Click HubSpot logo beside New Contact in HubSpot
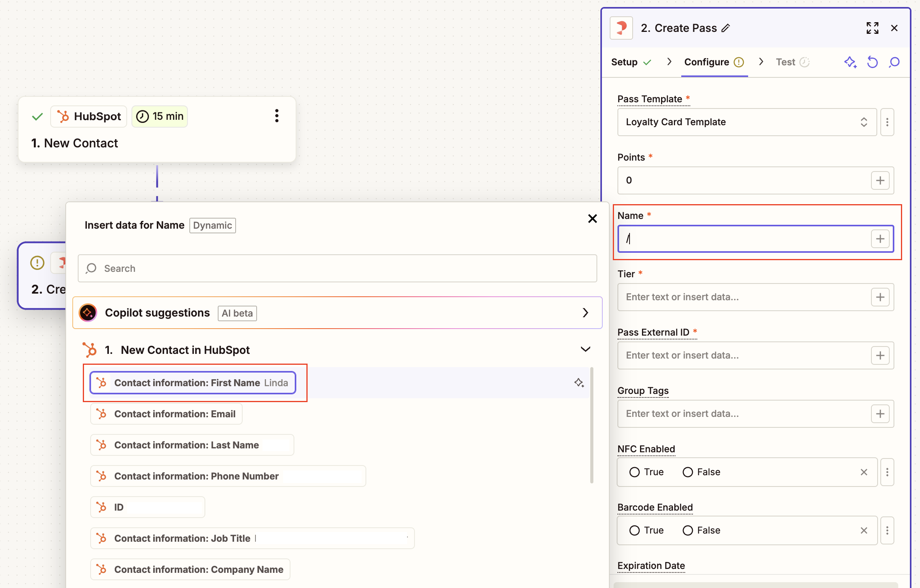920x588 pixels. point(89,350)
